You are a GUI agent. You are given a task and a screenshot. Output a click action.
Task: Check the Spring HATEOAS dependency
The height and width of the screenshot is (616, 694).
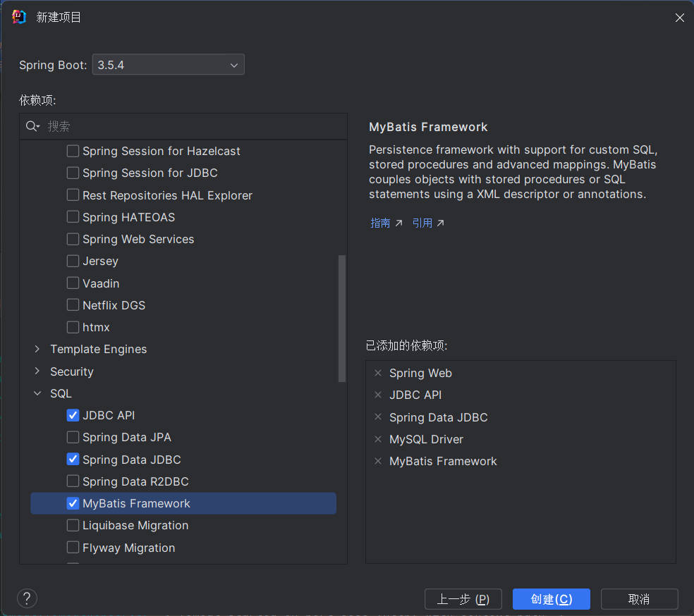[73, 216]
